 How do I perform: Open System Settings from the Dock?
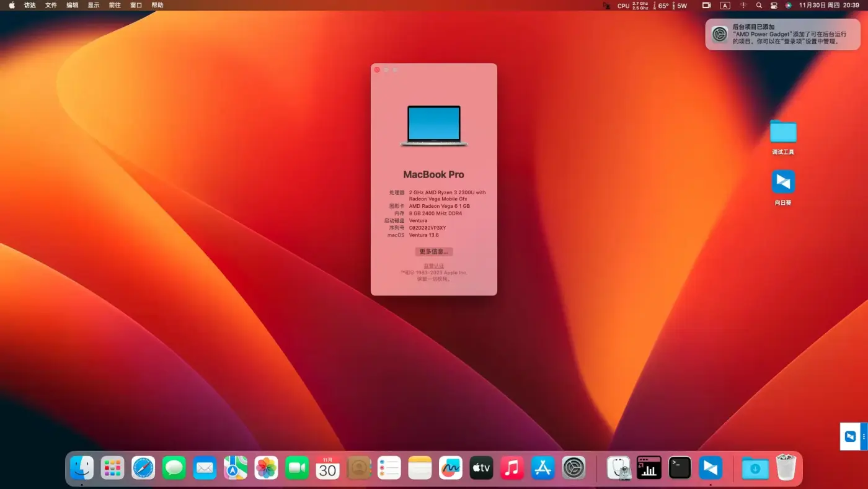click(x=573, y=468)
